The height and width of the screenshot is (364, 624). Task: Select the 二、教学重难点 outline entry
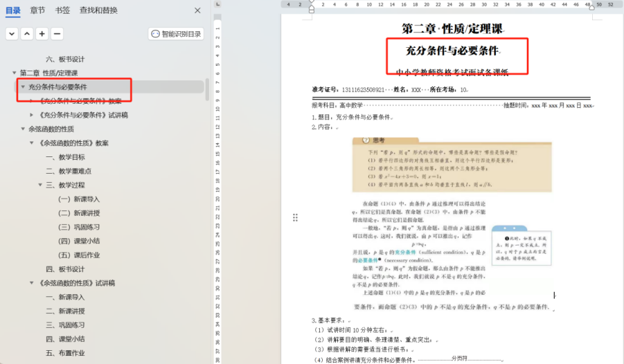pos(69,171)
